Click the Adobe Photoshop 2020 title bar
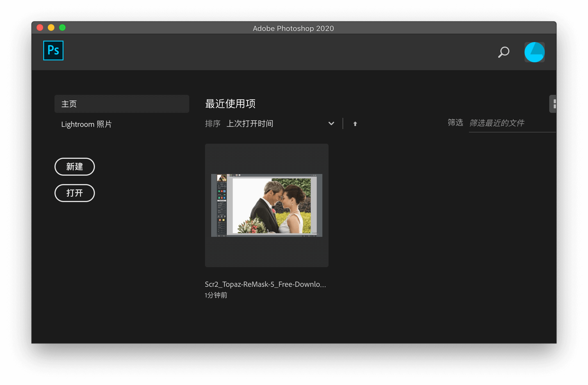588x385 pixels. (293, 28)
